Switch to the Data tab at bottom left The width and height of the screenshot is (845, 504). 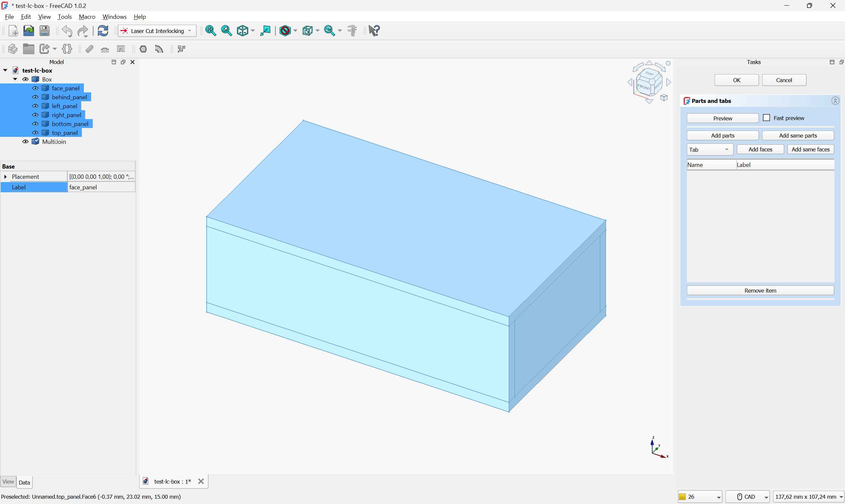tap(24, 482)
